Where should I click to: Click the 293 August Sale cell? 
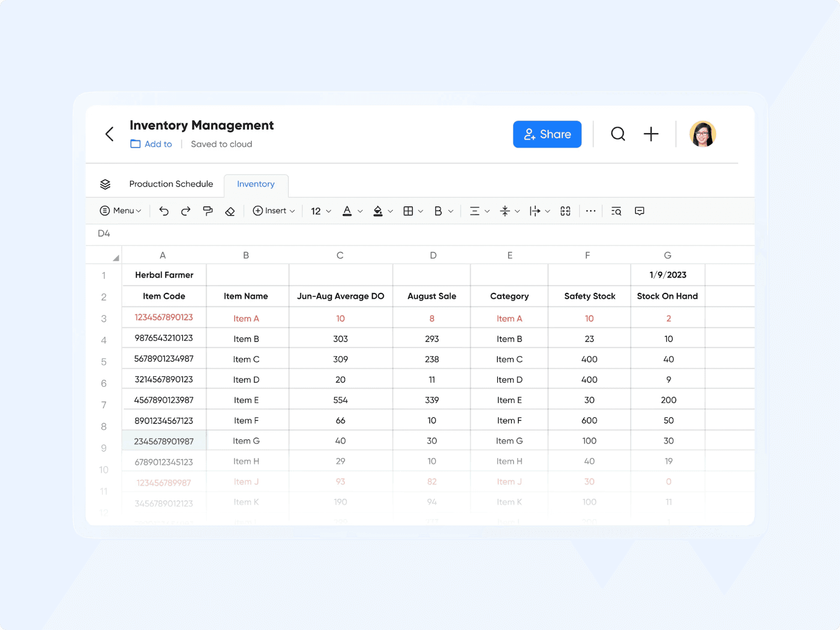[x=432, y=339]
